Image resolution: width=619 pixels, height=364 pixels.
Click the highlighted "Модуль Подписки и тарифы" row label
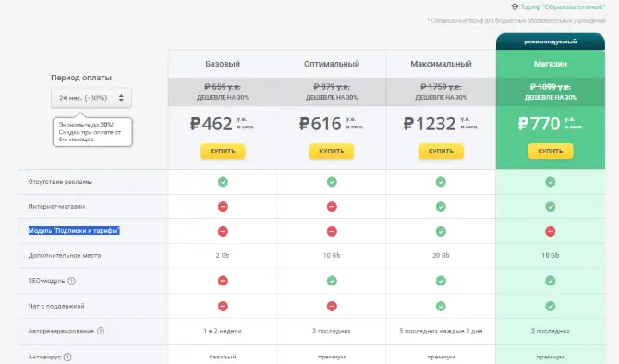74,231
